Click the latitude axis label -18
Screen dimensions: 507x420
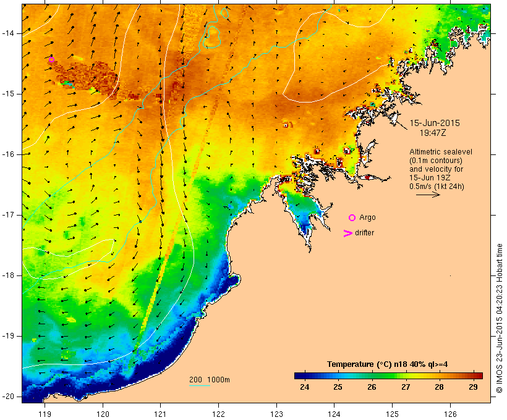click(x=7, y=275)
